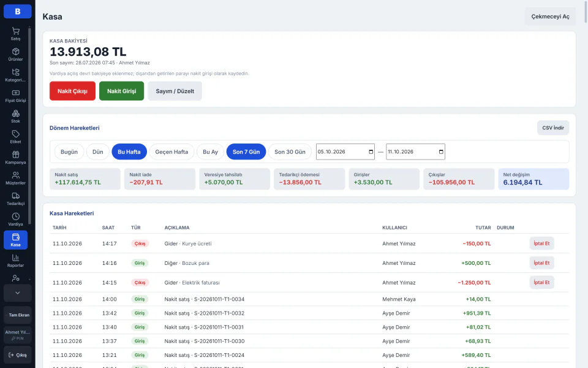This screenshot has width=588, height=368.
Task: Select the Geçen Hafta period filter
Action: [x=171, y=151]
